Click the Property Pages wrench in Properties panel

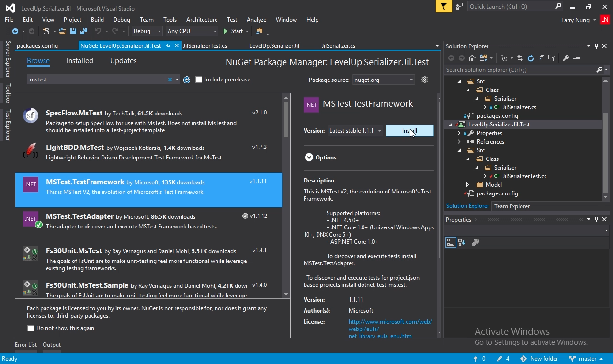coord(476,242)
